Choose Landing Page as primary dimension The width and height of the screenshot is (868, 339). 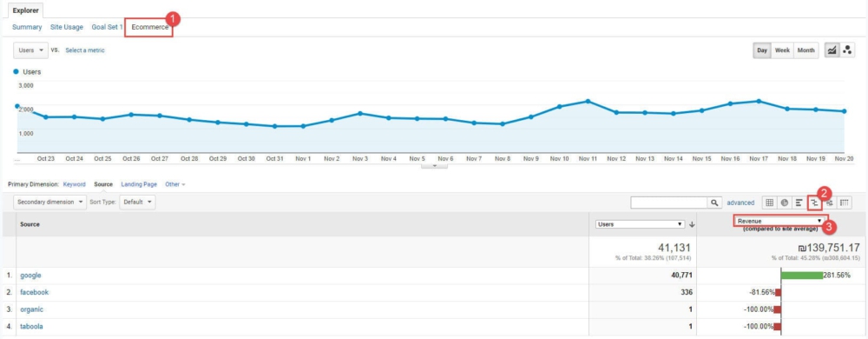[139, 184]
